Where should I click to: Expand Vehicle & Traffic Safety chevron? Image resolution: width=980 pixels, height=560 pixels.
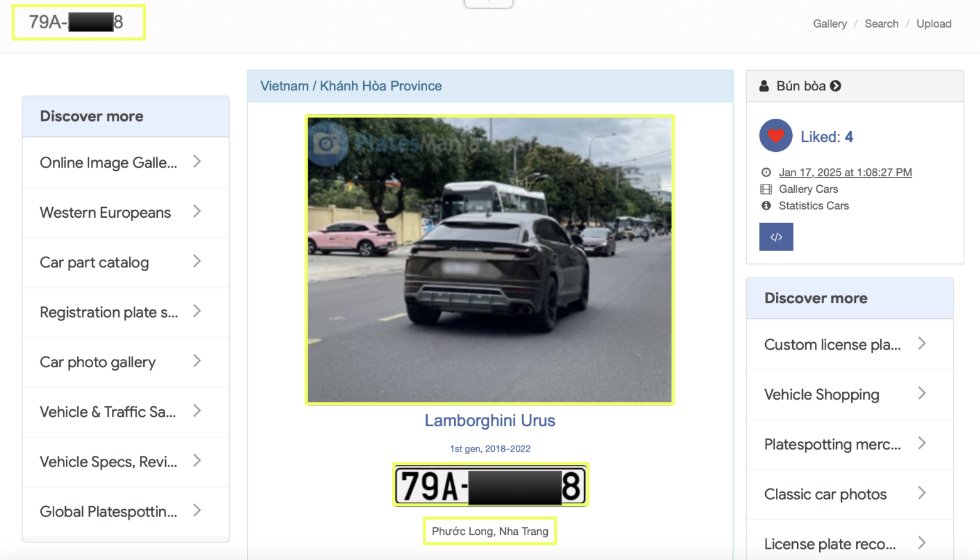[x=197, y=411]
